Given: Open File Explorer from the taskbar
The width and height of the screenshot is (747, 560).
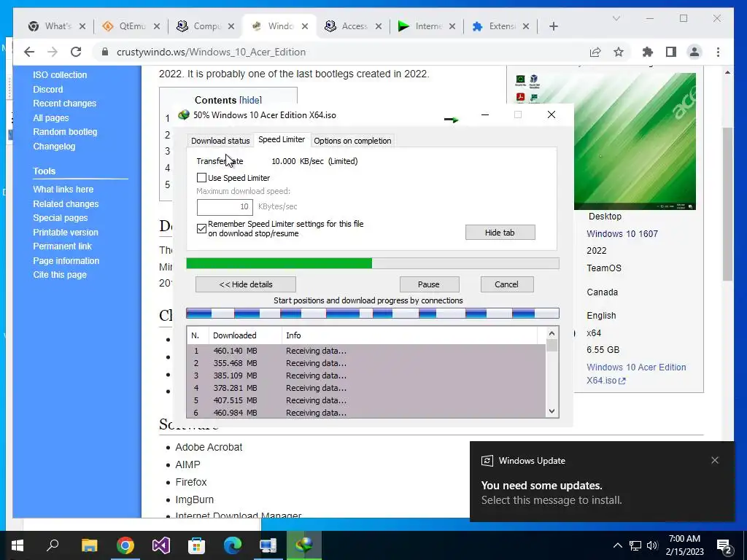Looking at the screenshot, I should [x=89, y=545].
